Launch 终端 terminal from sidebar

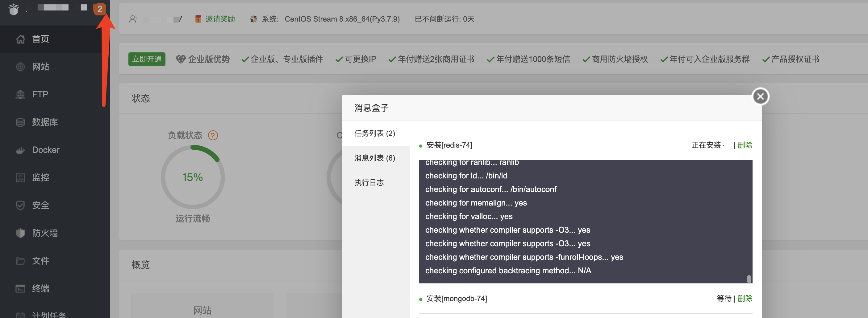21,288
